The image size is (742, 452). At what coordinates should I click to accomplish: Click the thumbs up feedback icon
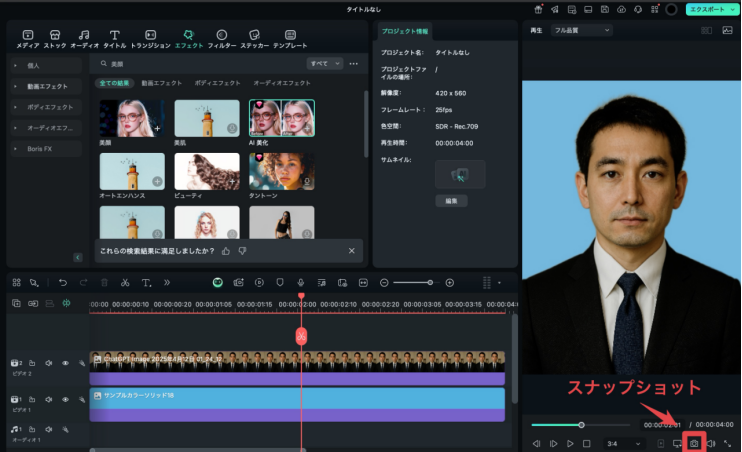(226, 251)
